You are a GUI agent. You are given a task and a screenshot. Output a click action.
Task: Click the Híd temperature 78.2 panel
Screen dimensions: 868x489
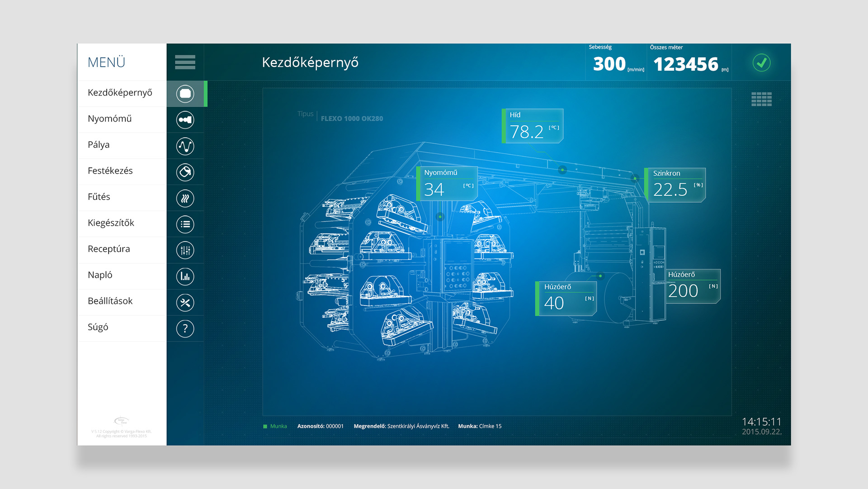[x=533, y=126]
